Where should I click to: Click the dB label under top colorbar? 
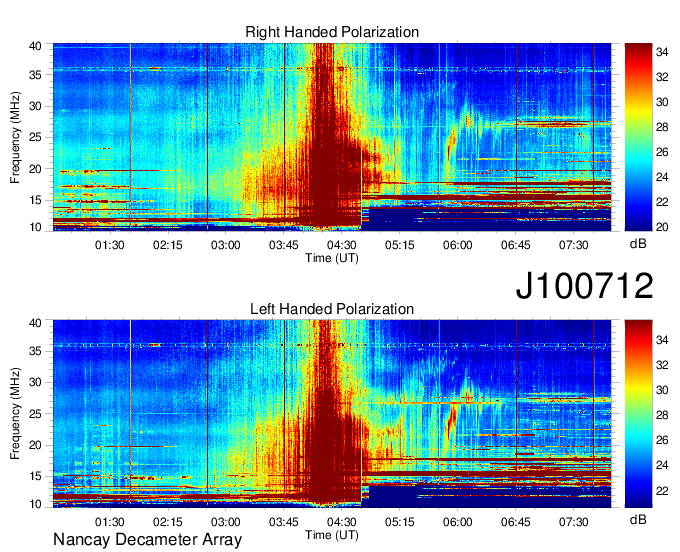click(638, 244)
